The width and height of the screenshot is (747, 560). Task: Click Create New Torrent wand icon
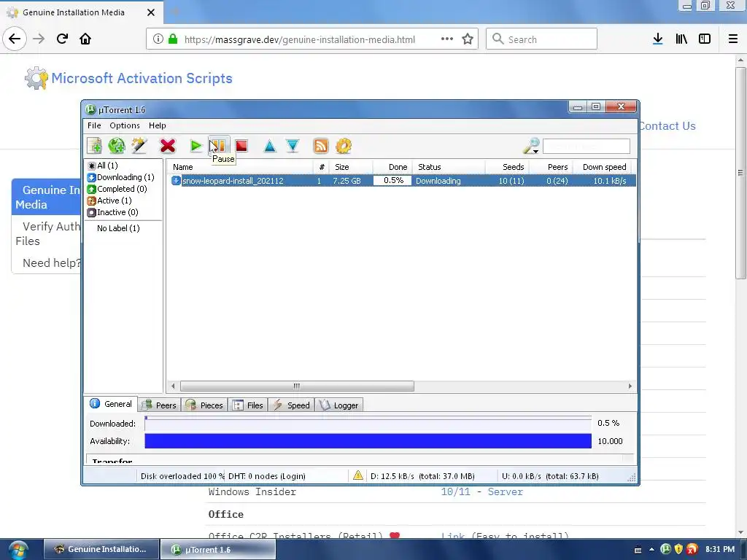click(139, 146)
